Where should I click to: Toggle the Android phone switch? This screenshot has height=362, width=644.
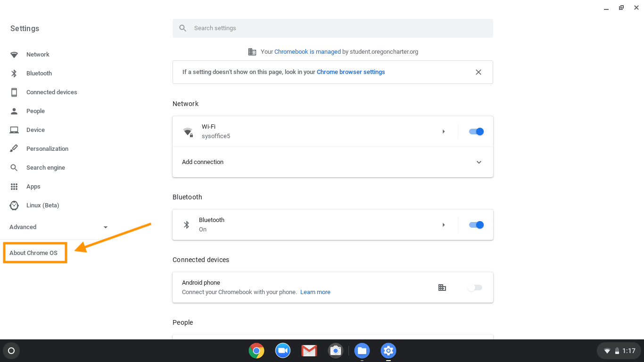[x=475, y=288]
